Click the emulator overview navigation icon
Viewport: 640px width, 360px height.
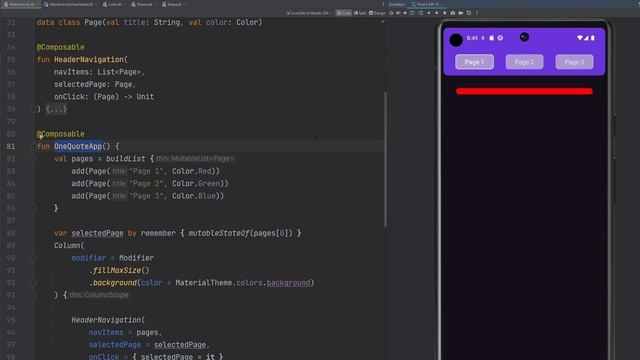coord(444,13)
